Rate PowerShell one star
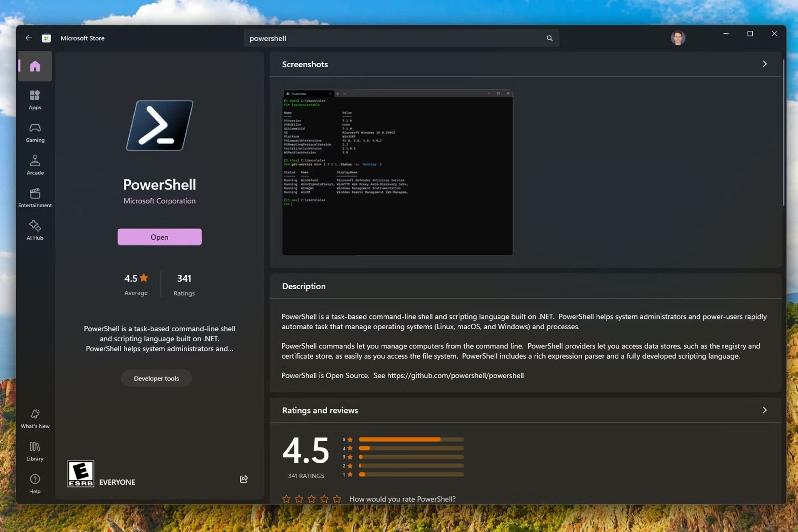798x532 pixels. click(x=286, y=499)
